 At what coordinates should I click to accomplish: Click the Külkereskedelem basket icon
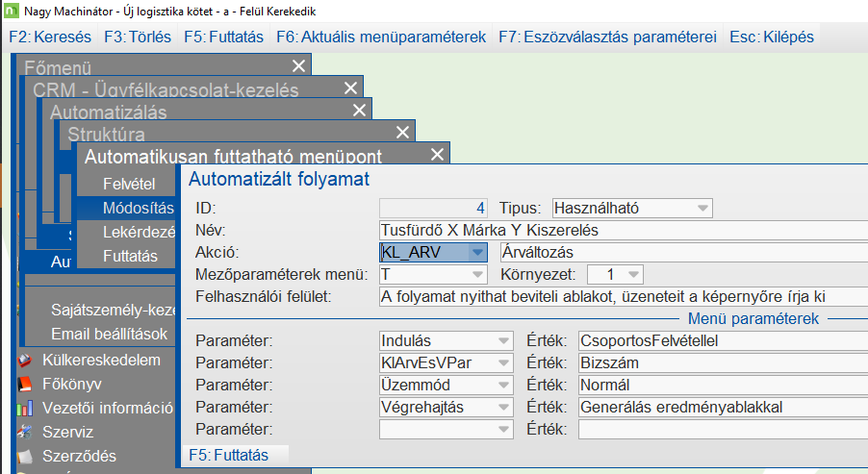26,361
